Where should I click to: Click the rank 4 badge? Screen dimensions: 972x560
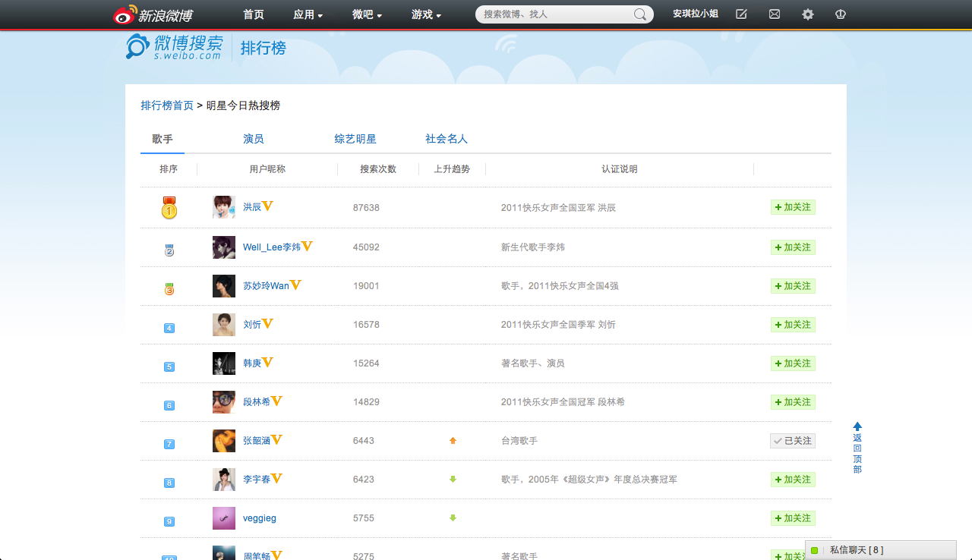tap(169, 328)
